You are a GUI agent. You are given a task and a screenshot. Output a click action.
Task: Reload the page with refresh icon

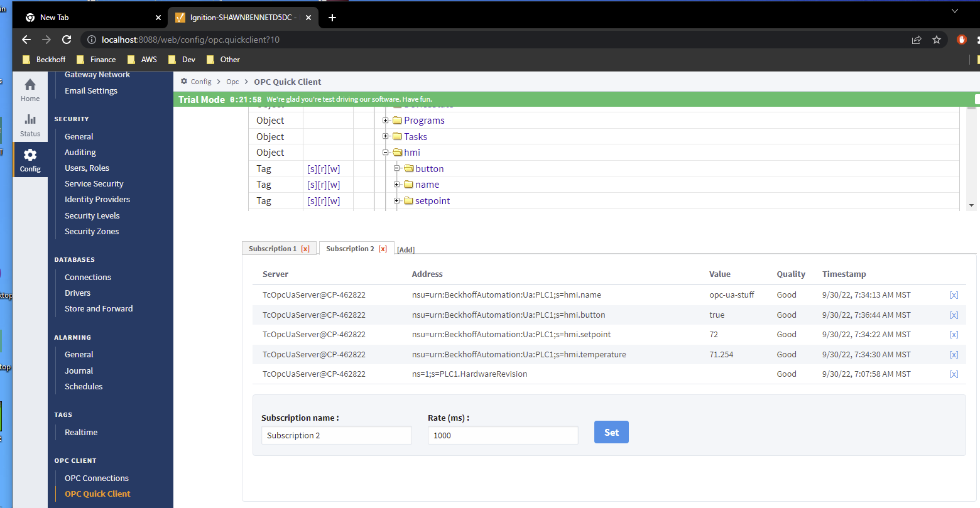tap(67, 40)
